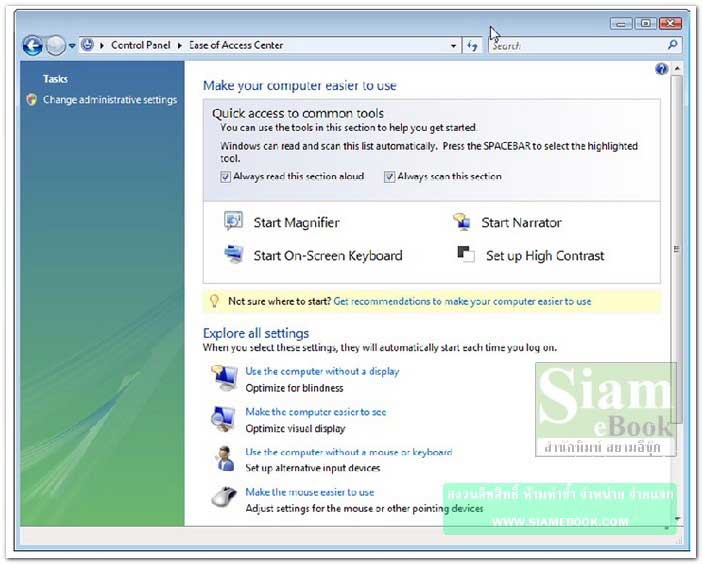Go back with the blue Back arrow
Screen dimensions: 702x564
pyautogui.click(x=33, y=45)
